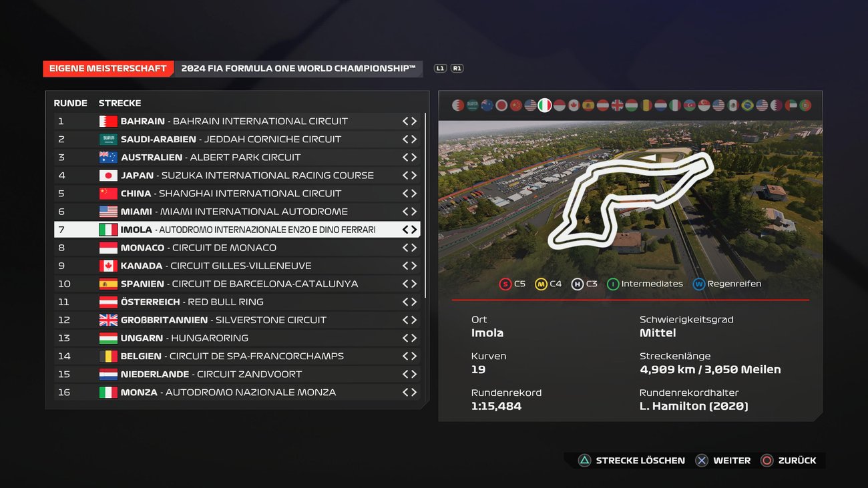Select the Mexico flag in the round flag strip
868x488 pixels.
pyautogui.click(x=733, y=105)
